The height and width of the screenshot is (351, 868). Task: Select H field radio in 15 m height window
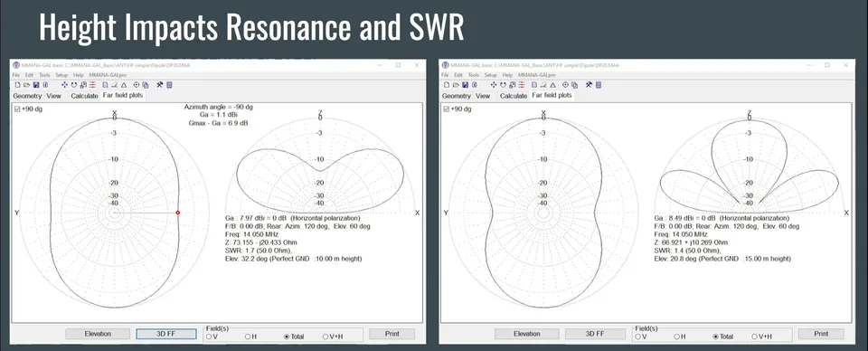[676, 336]
